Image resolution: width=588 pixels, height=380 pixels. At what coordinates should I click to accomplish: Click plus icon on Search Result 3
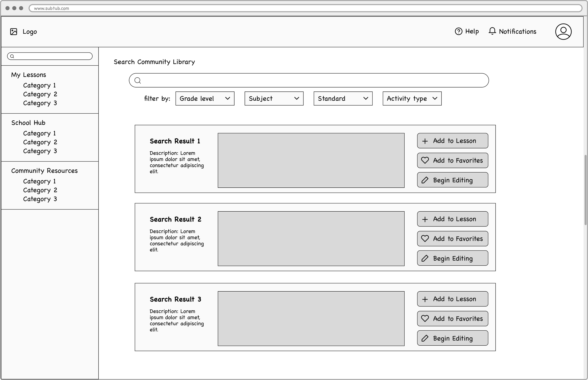pos(425,299)
